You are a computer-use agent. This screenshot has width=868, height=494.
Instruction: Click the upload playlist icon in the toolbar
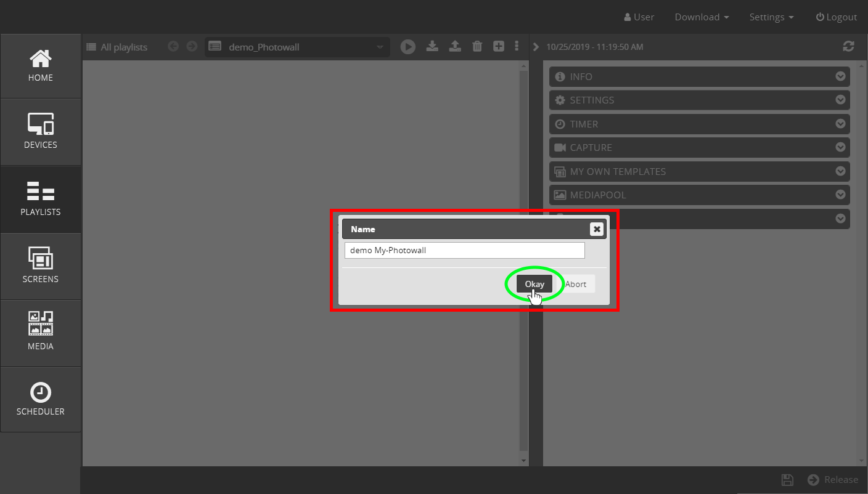coord(455,46)
